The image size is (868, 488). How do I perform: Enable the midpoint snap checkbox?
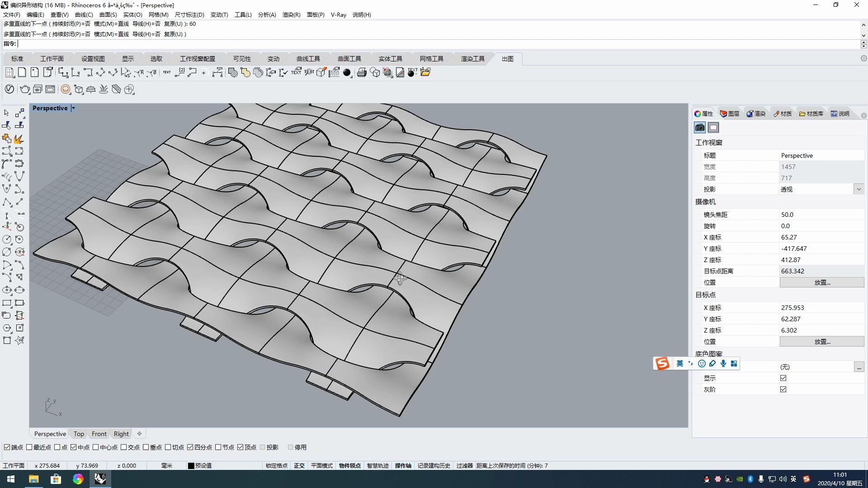(80, 447)
